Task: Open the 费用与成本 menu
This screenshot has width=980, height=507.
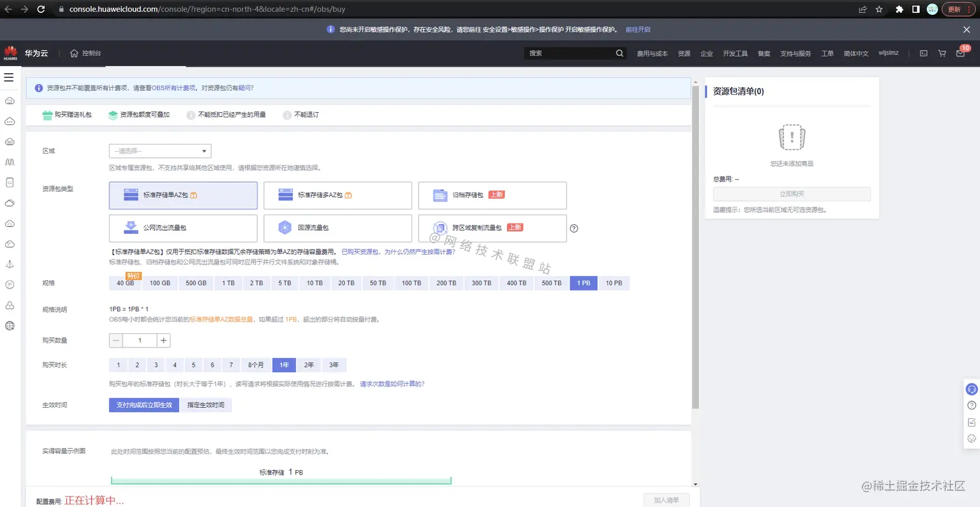Action: pos(652,53)
